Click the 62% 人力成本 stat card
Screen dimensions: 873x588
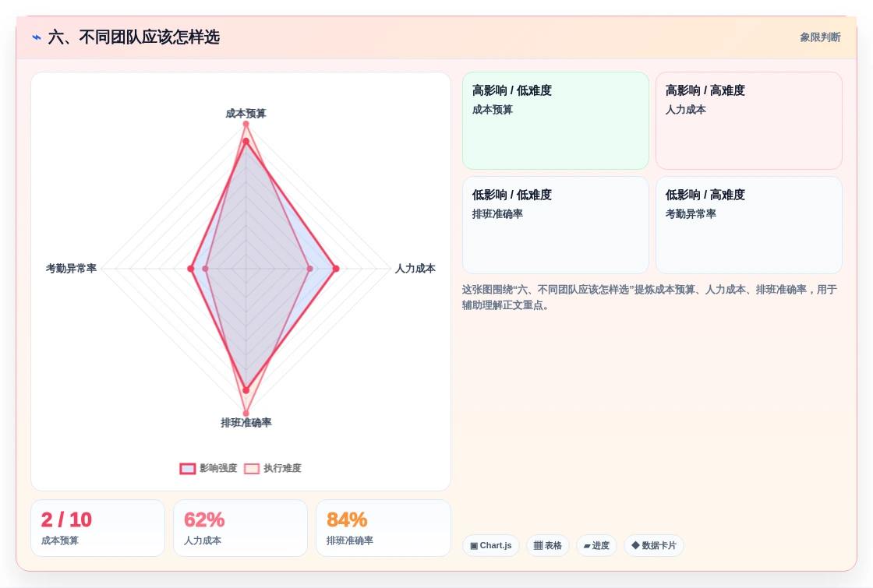pos(241,528)
